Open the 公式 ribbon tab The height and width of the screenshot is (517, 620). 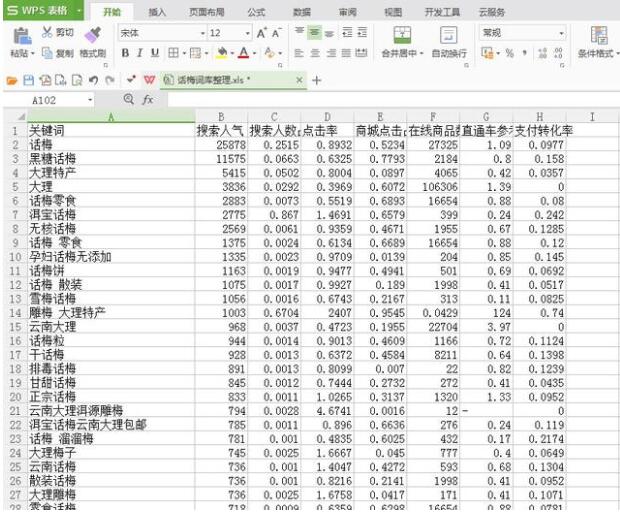256,12
